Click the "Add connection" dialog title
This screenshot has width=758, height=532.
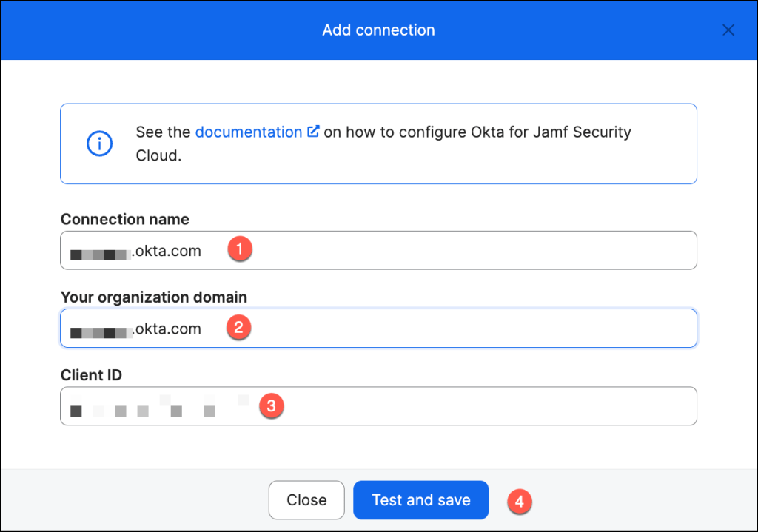click(378, 30)
